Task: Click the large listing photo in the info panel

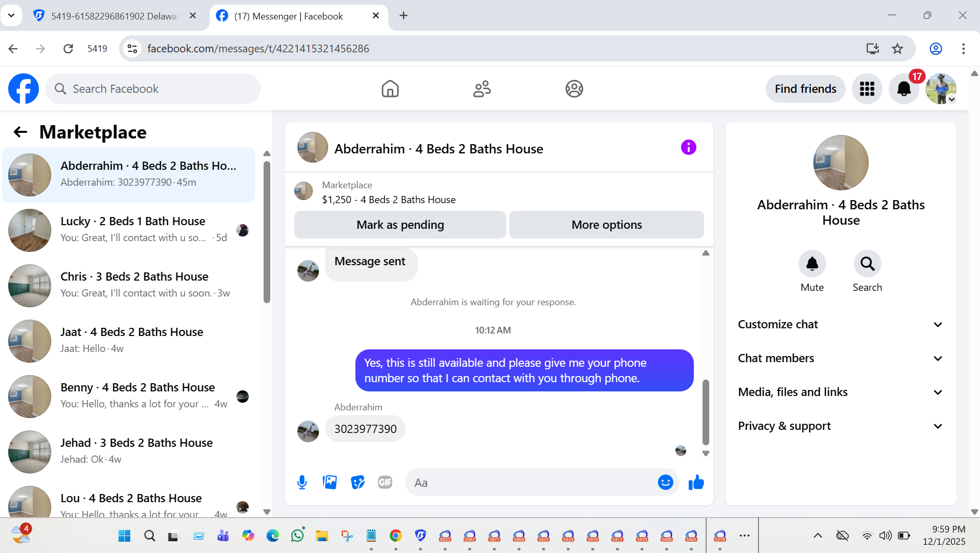Action: [x=841, y=163]
